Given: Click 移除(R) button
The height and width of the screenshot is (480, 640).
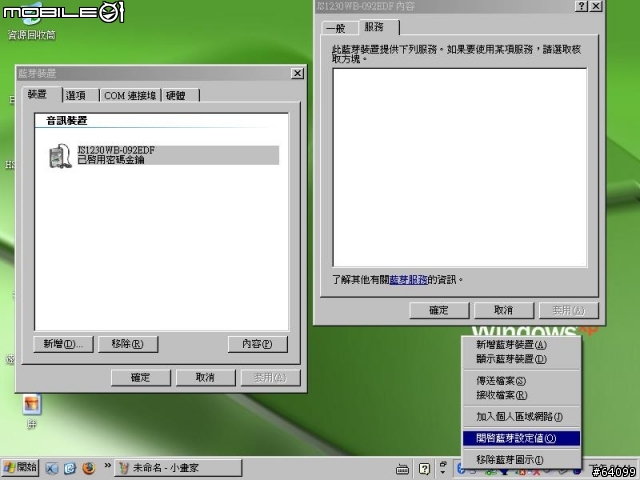Looking at the screenshot, I should coord(128,344).
